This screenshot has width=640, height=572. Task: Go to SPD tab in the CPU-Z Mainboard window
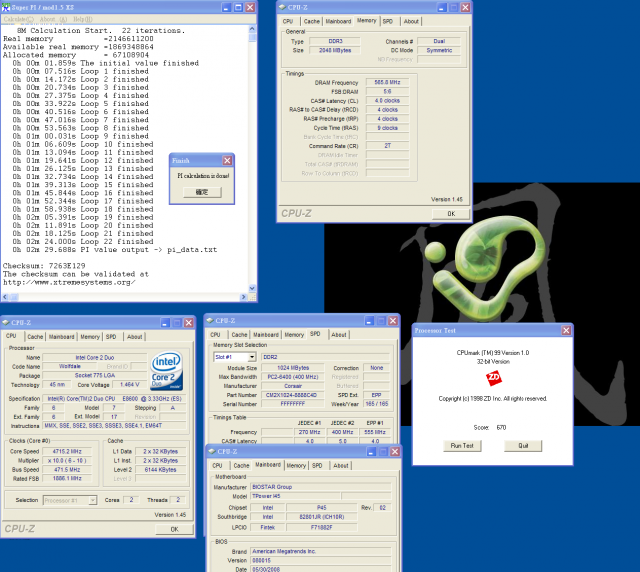point(317,465)
